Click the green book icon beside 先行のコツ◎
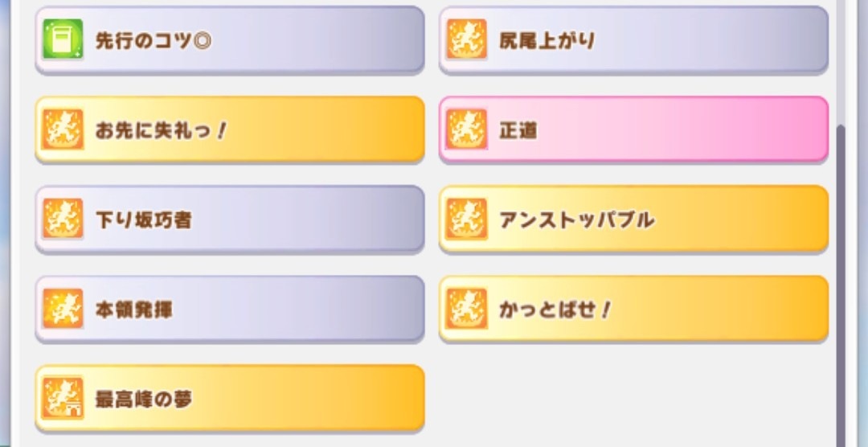This screenshot has width=868, height=447. click(x=63, y=39)
